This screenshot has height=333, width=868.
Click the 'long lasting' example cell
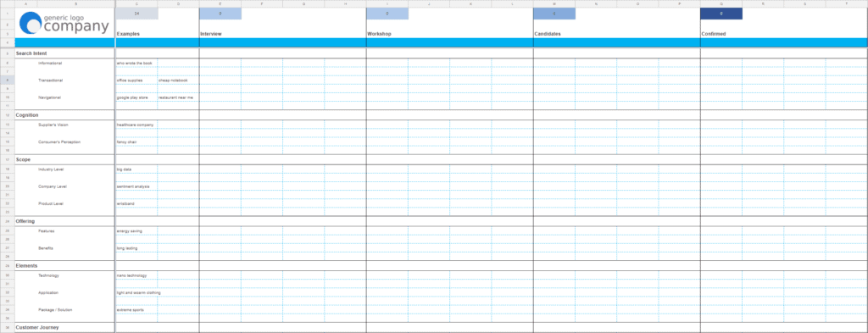(136, 247)
